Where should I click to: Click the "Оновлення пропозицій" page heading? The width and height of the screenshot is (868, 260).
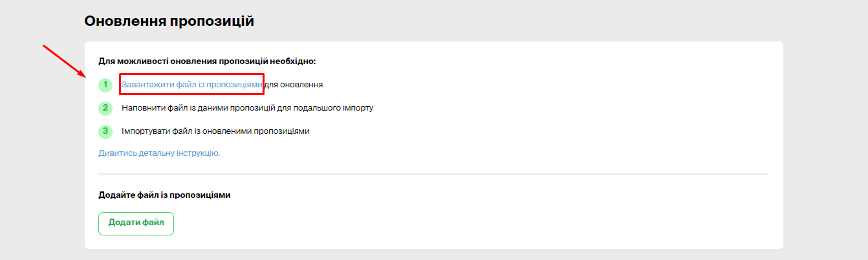pos(169,21)
